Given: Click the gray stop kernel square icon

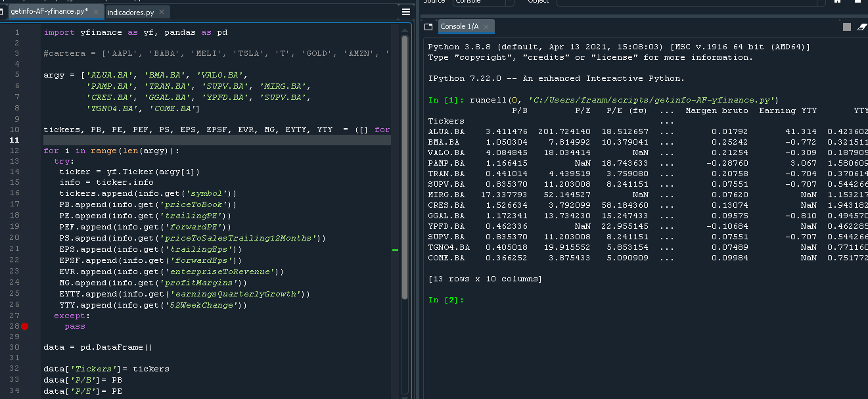Looking at the screenshot, I should tap(847, 27).
